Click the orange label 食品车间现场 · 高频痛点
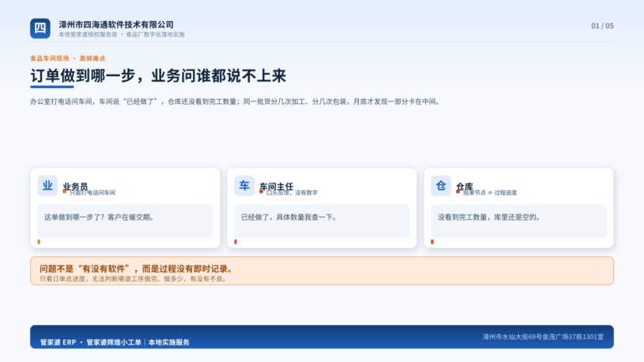 pos(68,59)
